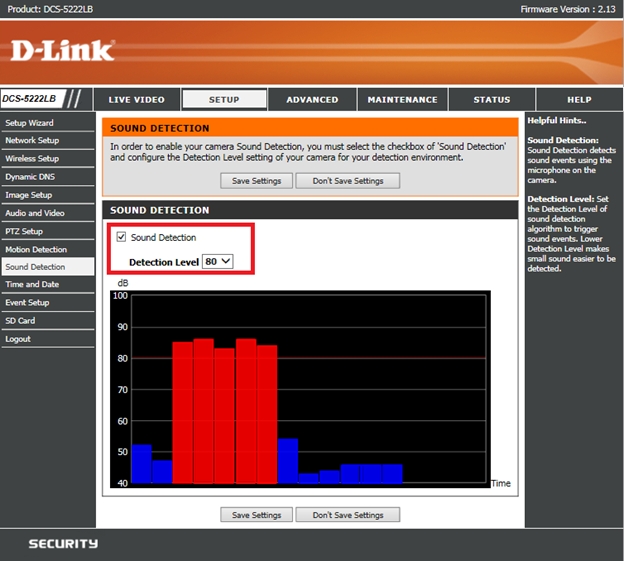
Task: Open the Detection Level dropdown
Action: [217, 261]
